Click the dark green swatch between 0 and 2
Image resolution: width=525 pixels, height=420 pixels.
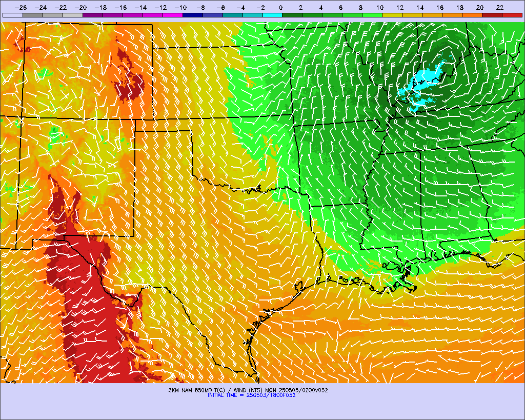coord(292,15)
